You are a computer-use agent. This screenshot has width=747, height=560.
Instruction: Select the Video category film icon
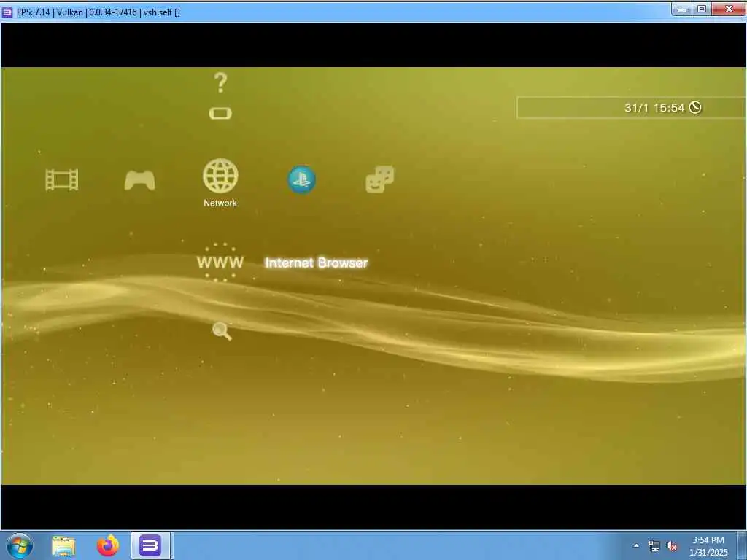tap(62, 180)
